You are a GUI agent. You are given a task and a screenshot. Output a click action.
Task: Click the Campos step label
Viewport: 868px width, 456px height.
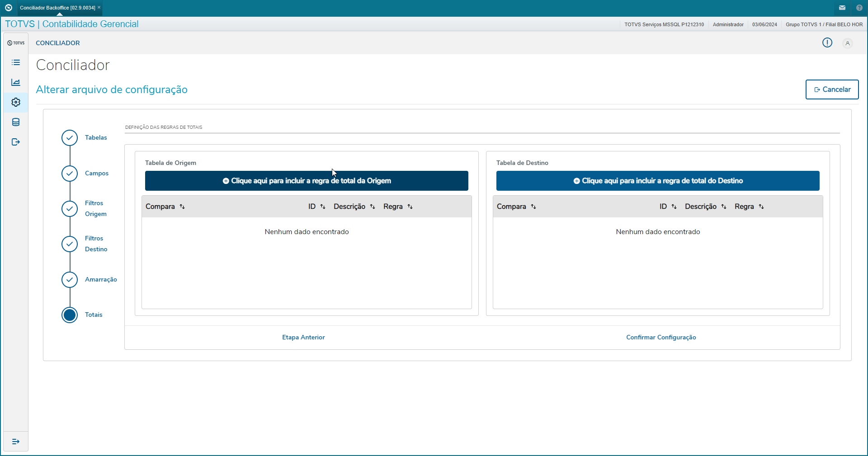97,173
